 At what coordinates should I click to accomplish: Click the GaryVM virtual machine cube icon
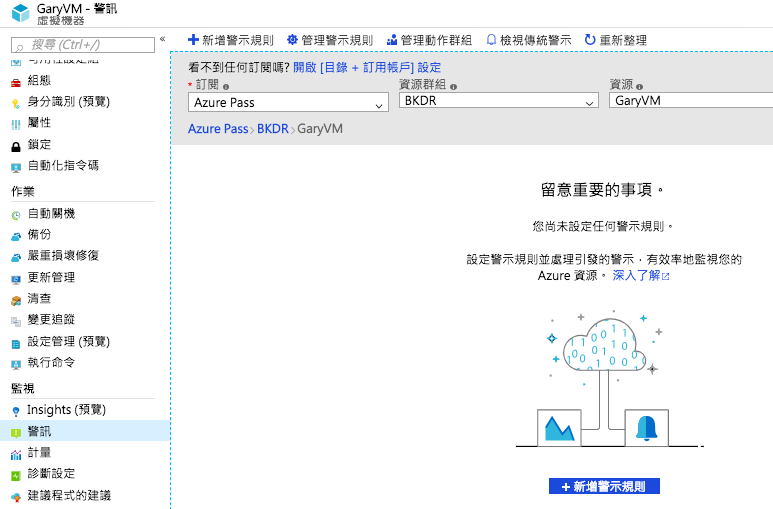click(21, 13)
